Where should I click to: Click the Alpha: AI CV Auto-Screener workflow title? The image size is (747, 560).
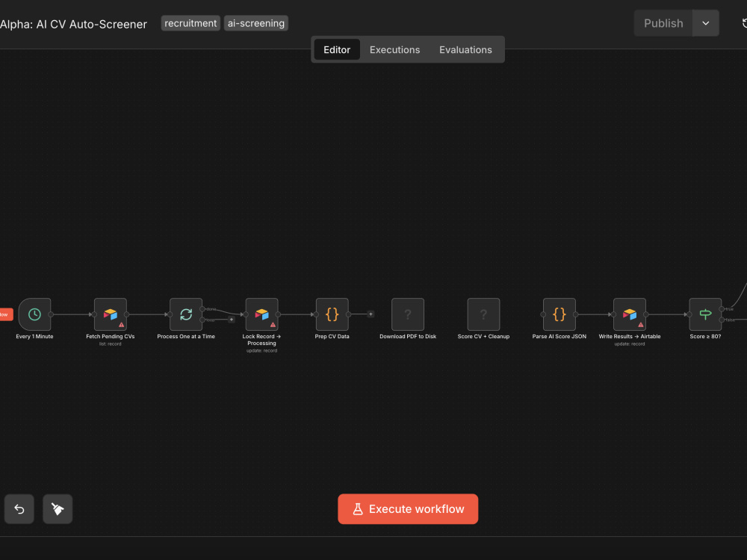click(73, 25)
